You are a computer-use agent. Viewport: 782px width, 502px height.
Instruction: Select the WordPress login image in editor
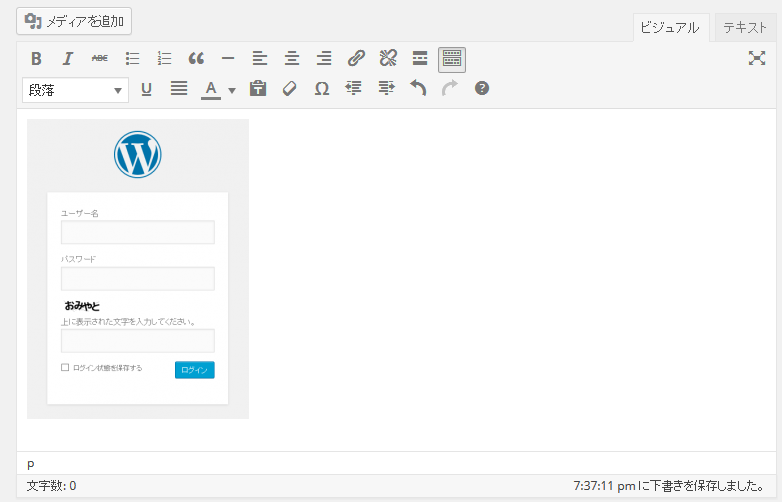[138, 268]
